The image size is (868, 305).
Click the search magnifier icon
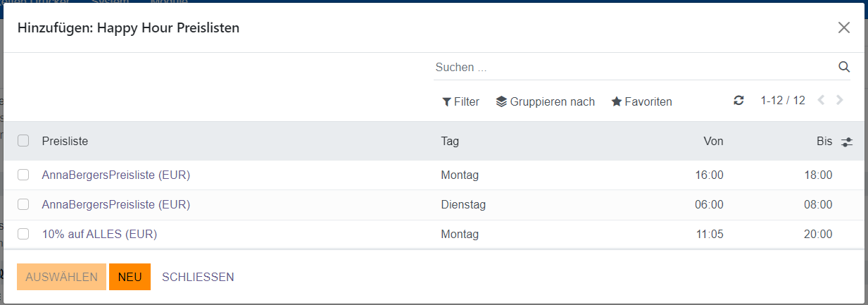pos(844,68)
